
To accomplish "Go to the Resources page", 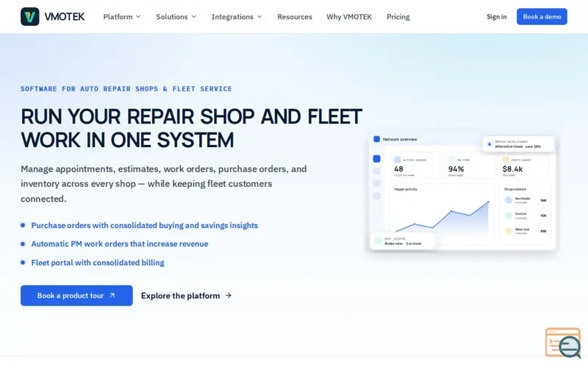I will (x=295, y=16).
